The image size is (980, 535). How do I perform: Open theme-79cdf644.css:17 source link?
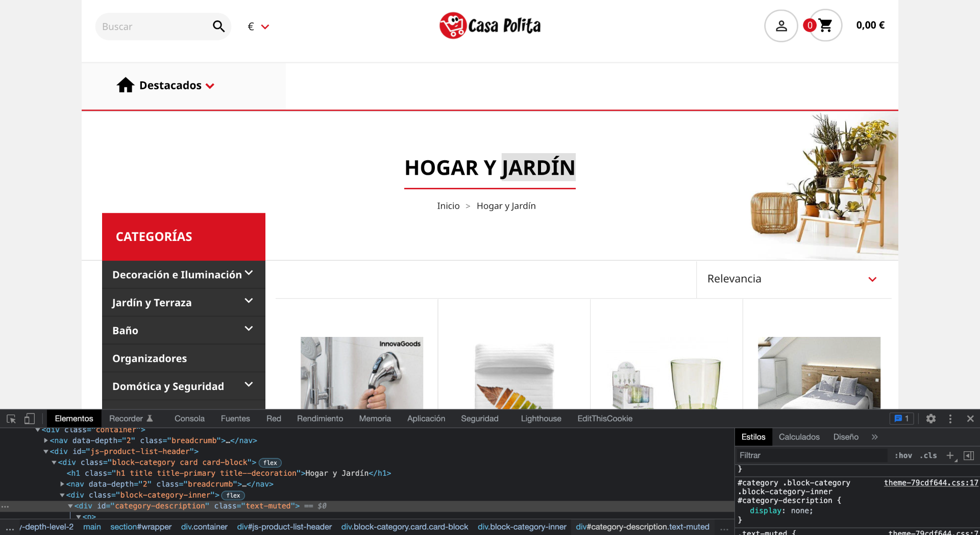931,483
